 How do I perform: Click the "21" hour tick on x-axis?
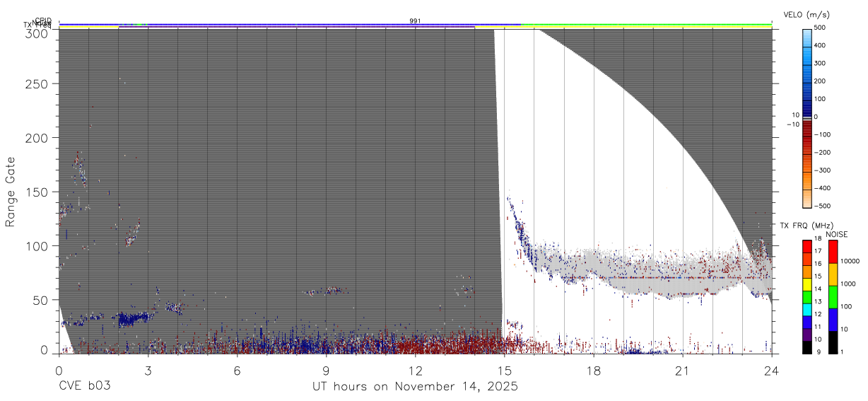pos(683,370)
